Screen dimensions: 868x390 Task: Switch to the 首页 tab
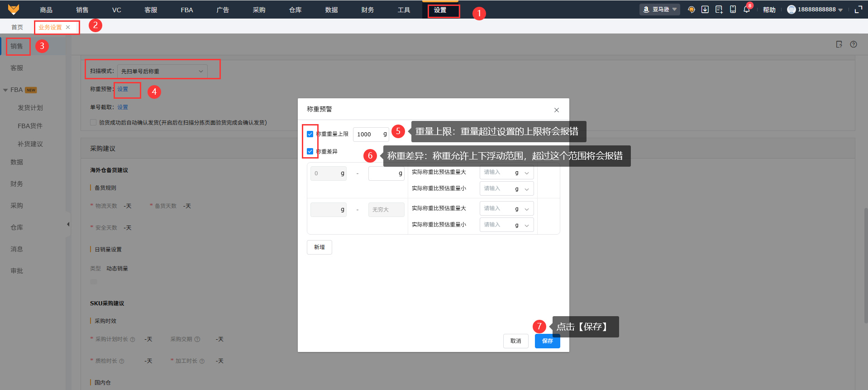click(x=17, y=27)
